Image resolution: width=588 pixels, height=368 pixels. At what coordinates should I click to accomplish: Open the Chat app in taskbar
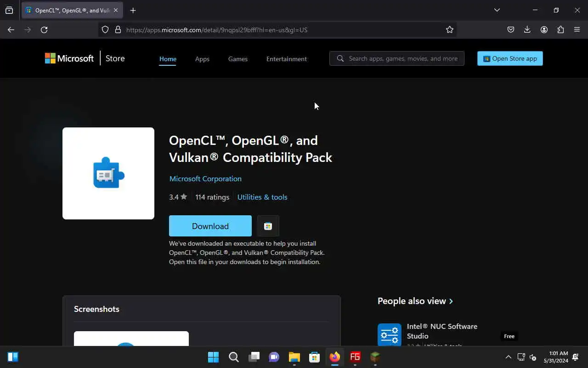[x=274, y=357]
